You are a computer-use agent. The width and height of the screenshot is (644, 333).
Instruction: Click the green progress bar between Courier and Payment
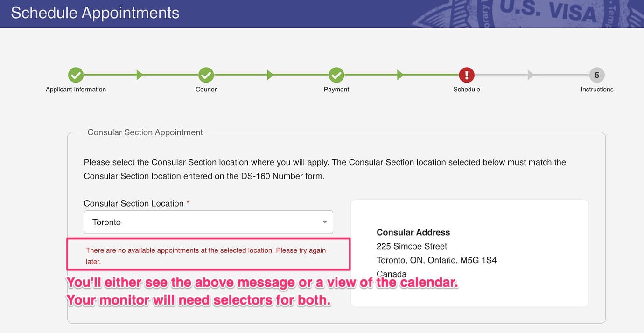pos(271,75)
